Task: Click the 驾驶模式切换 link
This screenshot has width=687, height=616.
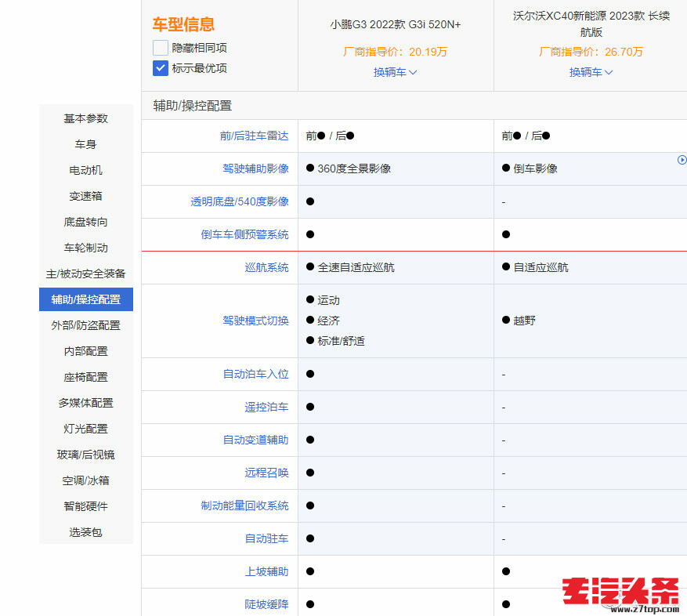Action: pos(255,321)
